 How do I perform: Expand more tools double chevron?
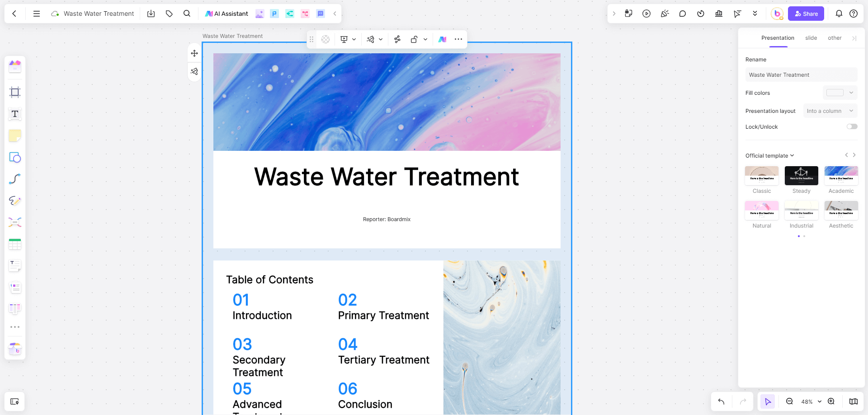pyautogui.click(x=755, y=14)
